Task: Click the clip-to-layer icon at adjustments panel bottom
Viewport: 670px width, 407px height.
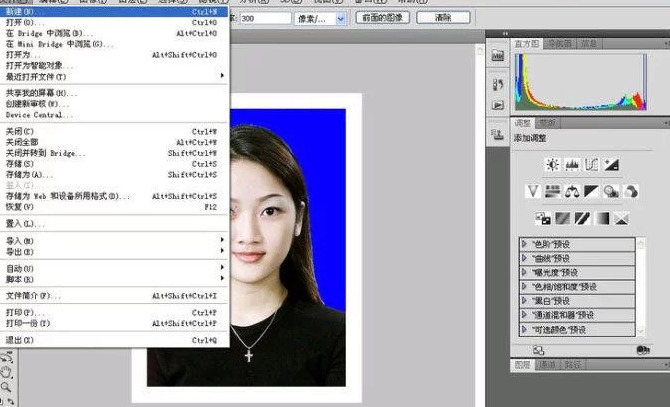Action: 538,350
